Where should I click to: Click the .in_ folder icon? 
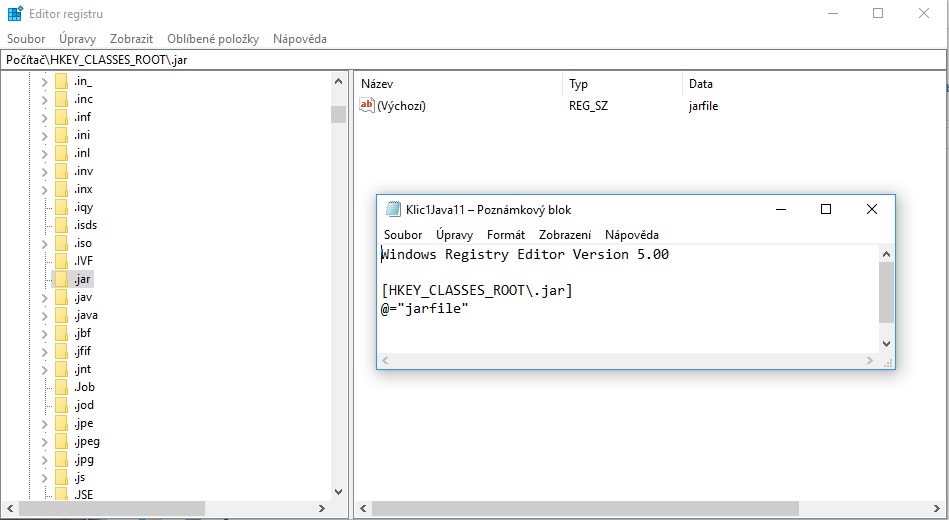(61, 81)
